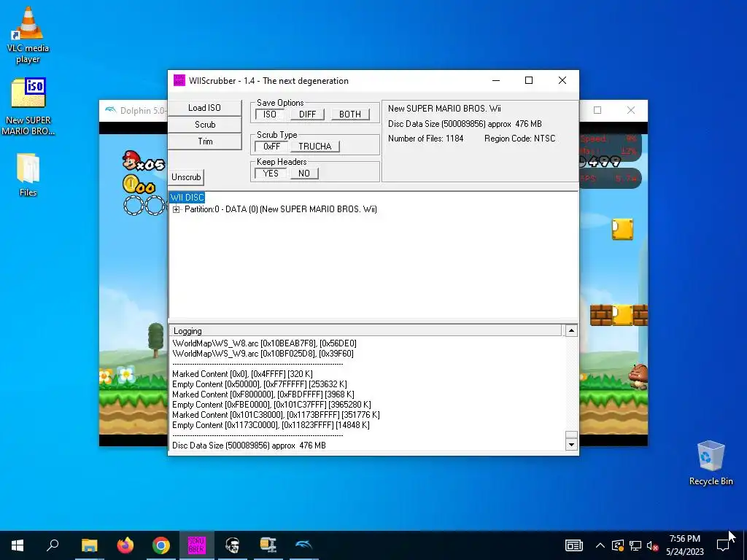Click log line Empty Content [0x1173C0000]
The width and height of the screenshot is (747, 560).
pyautogui.click(x=271, y=425)
